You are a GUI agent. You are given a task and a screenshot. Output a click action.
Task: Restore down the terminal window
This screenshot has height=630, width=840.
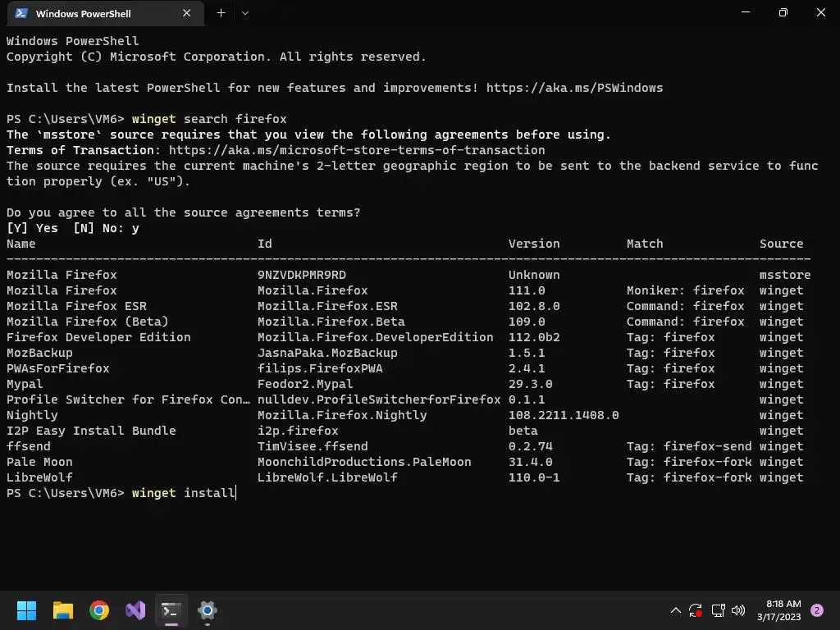tap(783, 12)
